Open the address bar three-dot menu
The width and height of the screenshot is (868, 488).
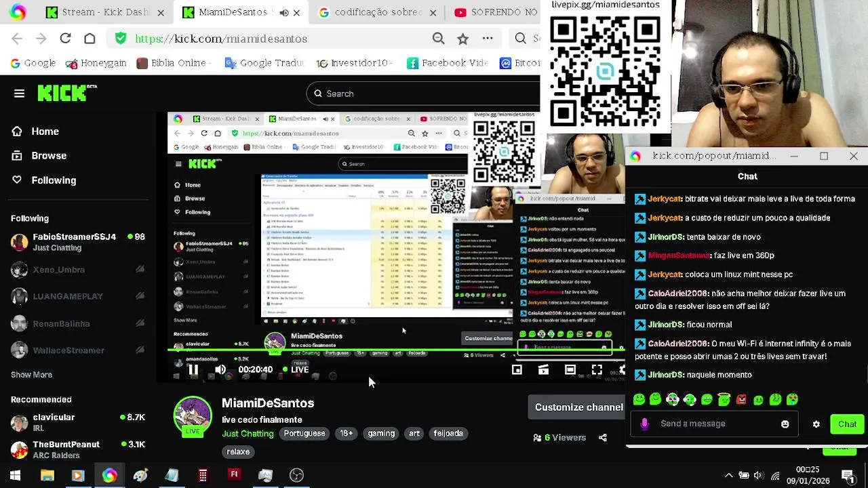coord(487,39)
